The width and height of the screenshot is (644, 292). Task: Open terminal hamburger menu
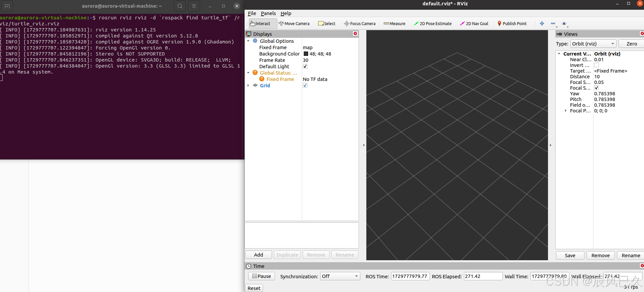(x=194, y=6)
